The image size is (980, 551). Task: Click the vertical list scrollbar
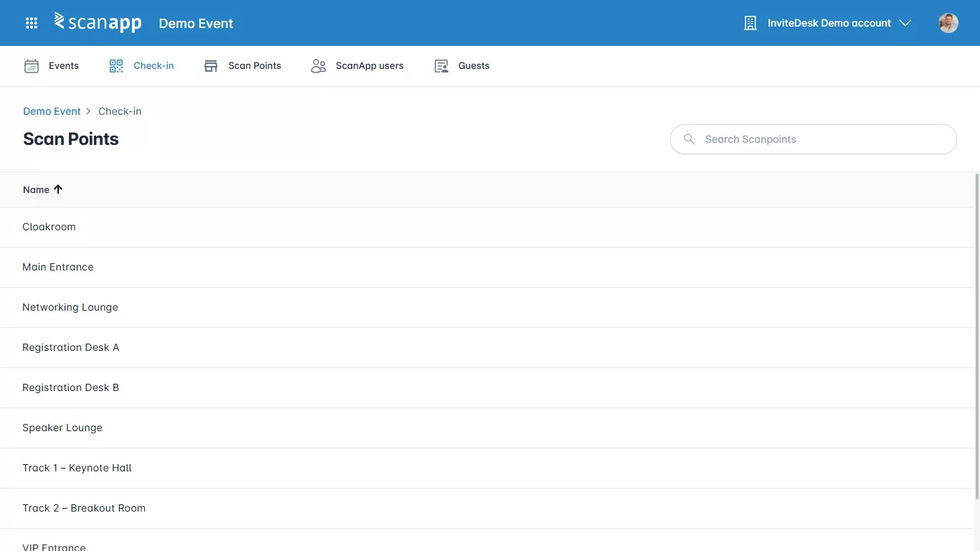pyautogui.click(x=977, y=336)
